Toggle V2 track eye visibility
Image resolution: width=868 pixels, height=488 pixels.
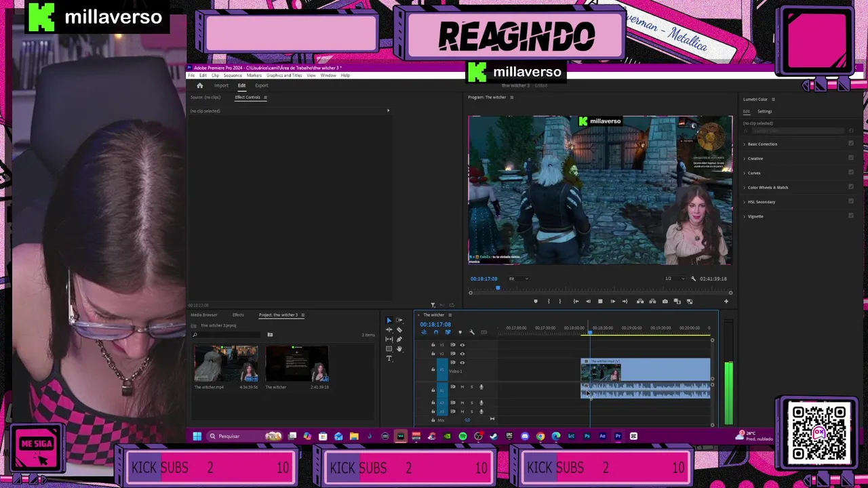462,354
